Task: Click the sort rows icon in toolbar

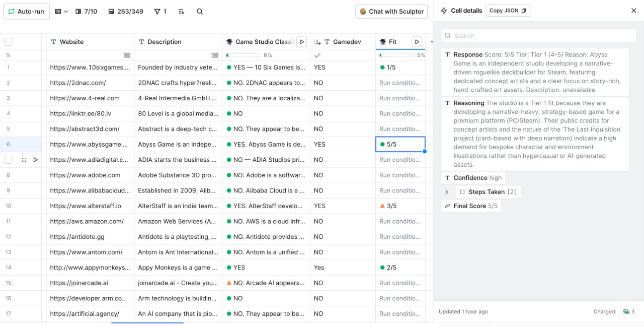Action: click(x=181, y=12)
